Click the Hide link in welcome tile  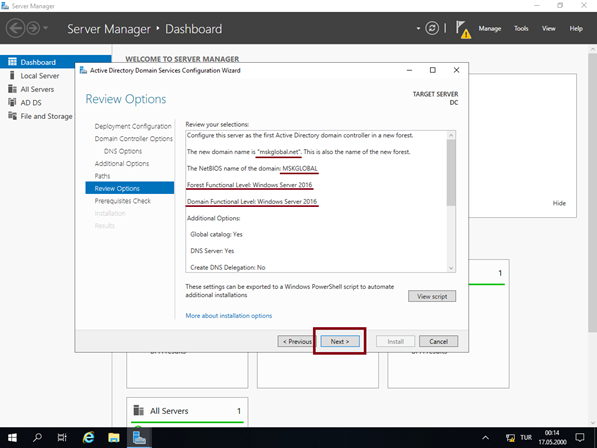tap(559, 203)
